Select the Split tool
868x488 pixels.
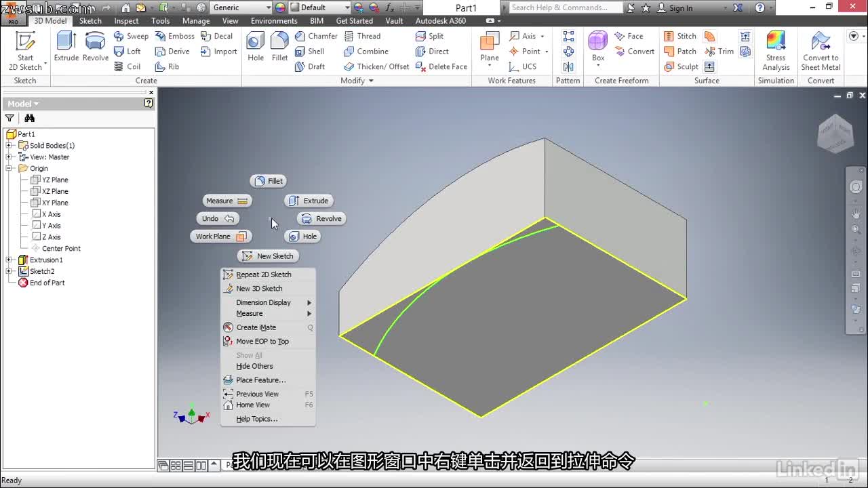point(429,36)
